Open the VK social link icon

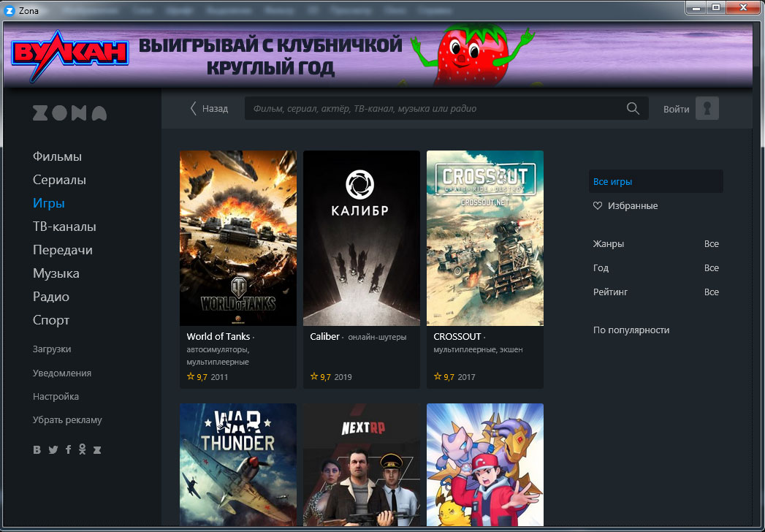point(37,449)
